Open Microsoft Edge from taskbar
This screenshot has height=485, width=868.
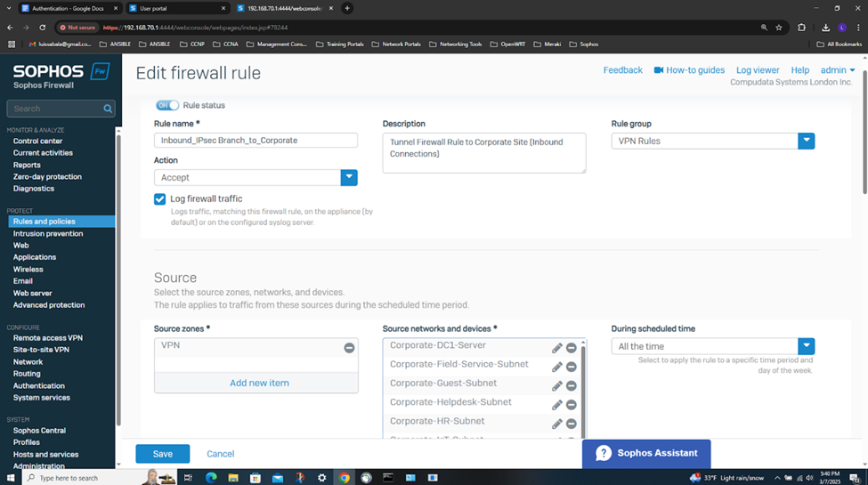pos(211,478)
